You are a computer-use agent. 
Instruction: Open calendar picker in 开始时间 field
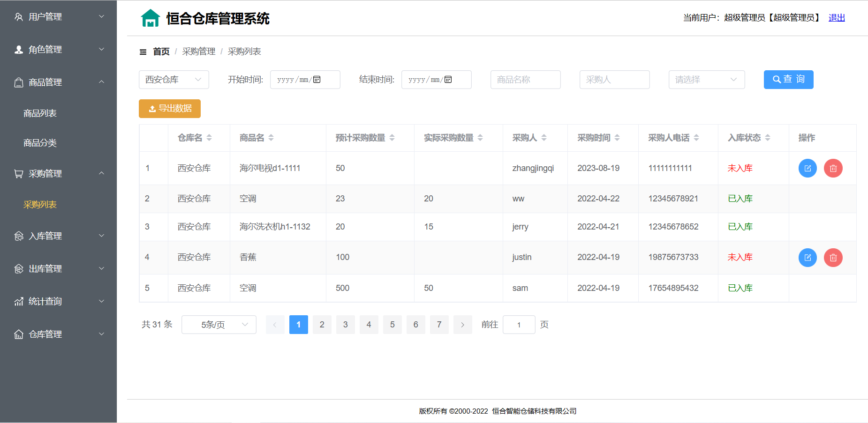317,80
